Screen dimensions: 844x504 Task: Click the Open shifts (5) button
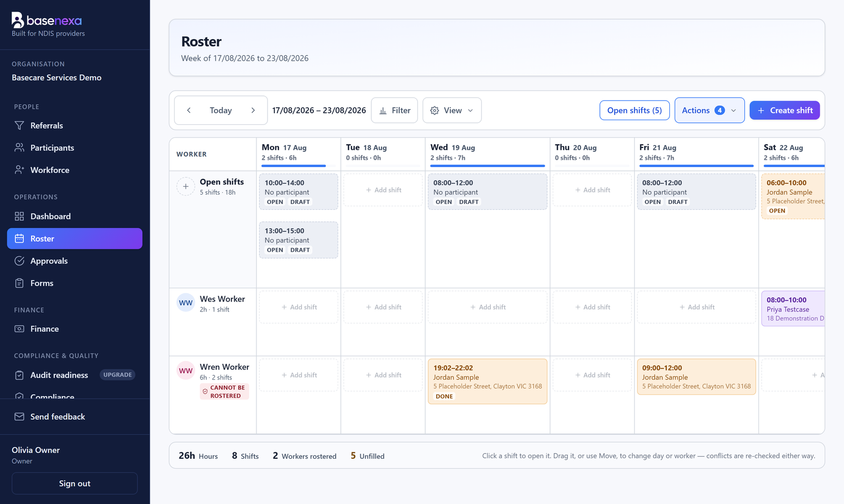coord(635,110)
